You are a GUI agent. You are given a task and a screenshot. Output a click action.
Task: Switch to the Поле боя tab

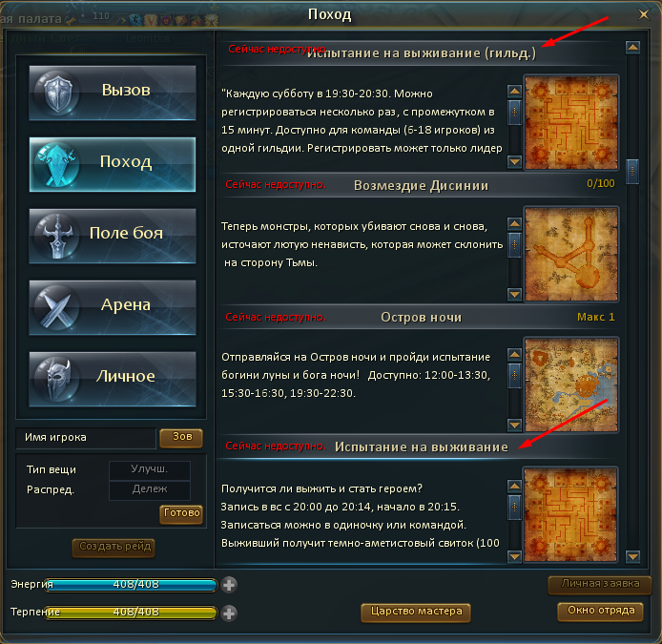113,236
